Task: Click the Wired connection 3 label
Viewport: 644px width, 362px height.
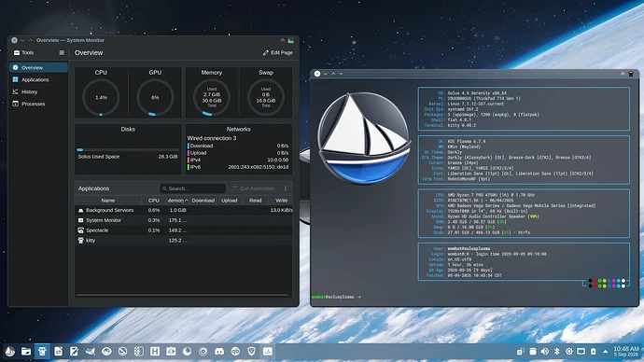Action: (212, 138)
